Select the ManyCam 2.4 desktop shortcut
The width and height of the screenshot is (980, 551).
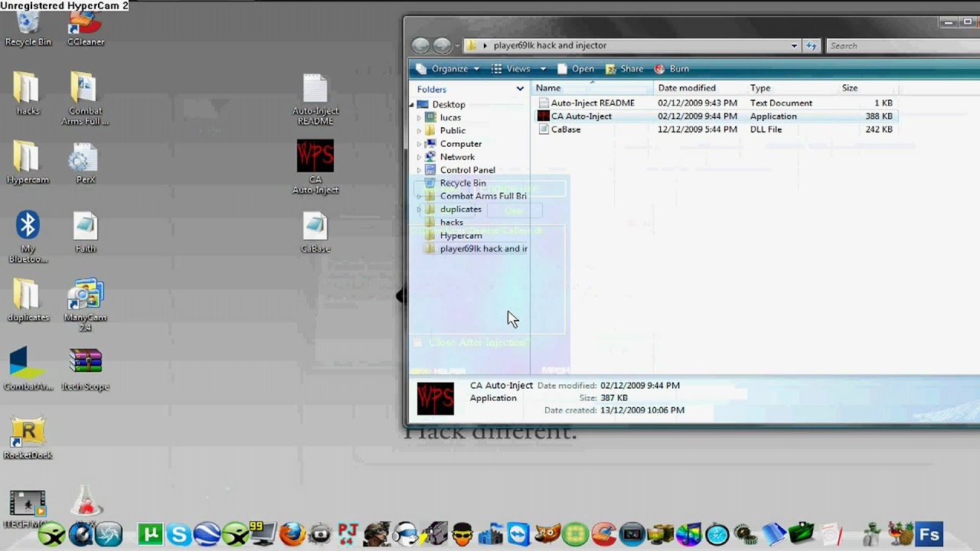85,305
